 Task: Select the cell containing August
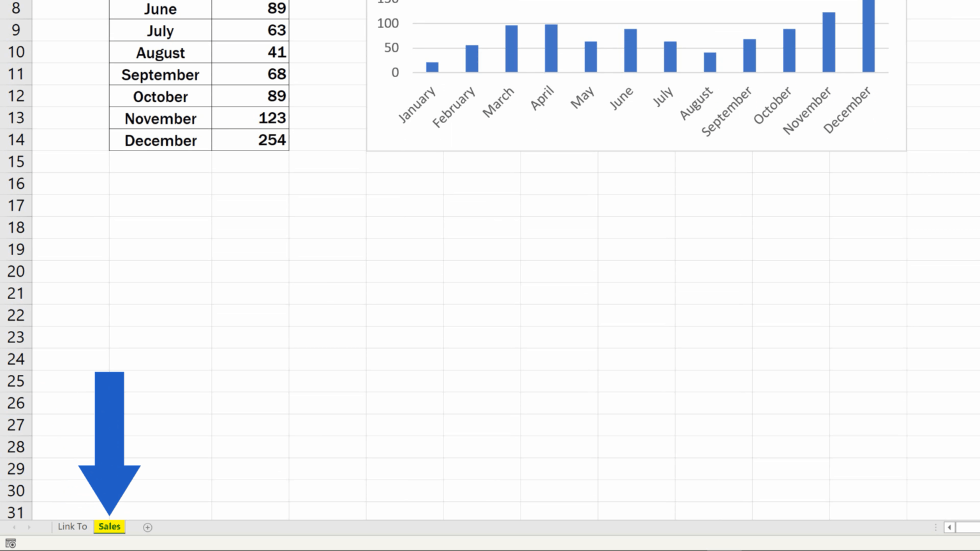point(160,52)
